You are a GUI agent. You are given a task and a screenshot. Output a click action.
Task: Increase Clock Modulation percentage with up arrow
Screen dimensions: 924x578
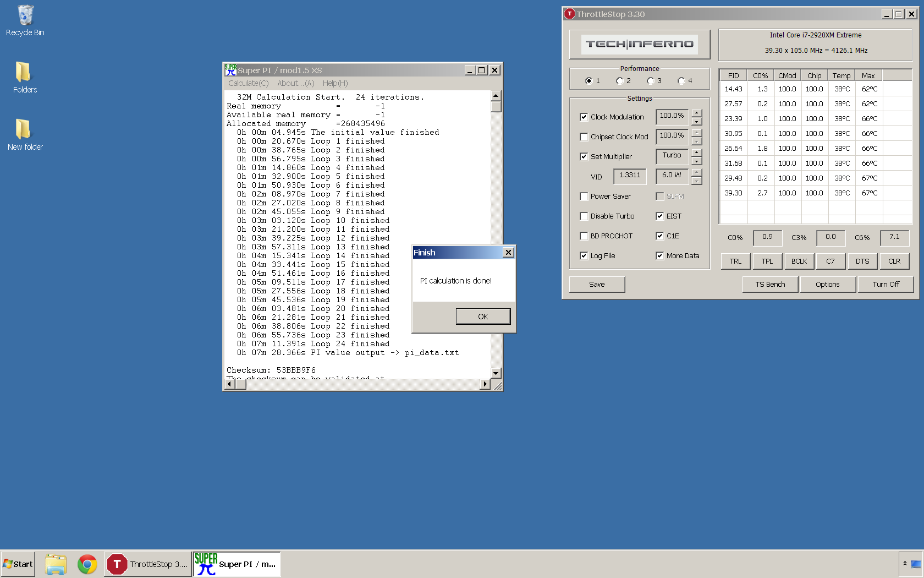[x=697, y=113]
